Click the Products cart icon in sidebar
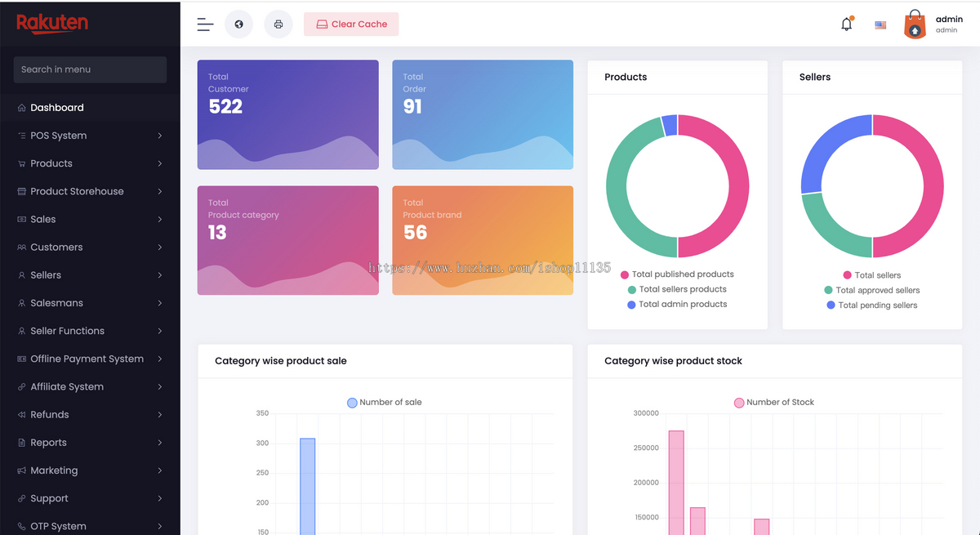Image resolution: width=980 pixels, height=535 pixels. pos(22,163)
